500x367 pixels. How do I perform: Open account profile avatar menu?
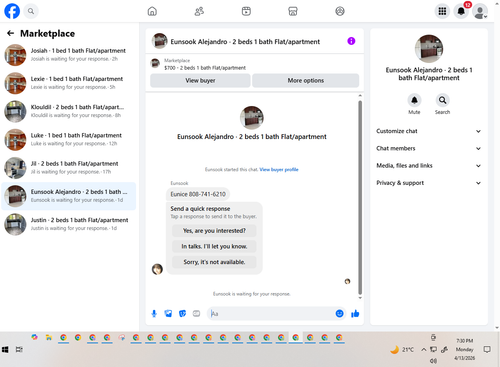[x=480, y=11]
